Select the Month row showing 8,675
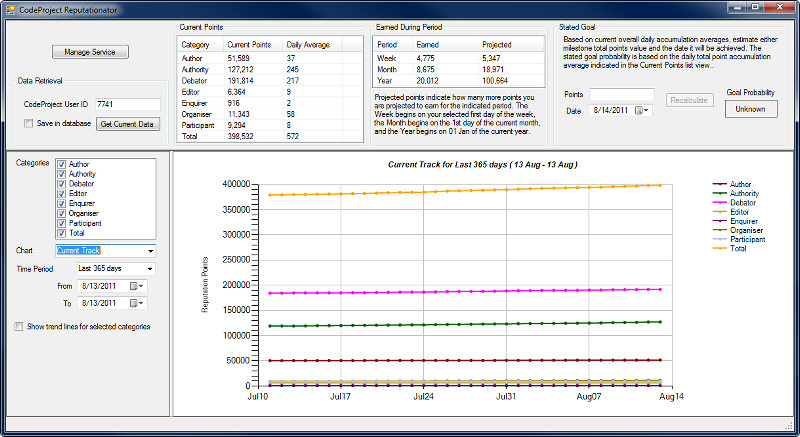 tap(459, 69)
